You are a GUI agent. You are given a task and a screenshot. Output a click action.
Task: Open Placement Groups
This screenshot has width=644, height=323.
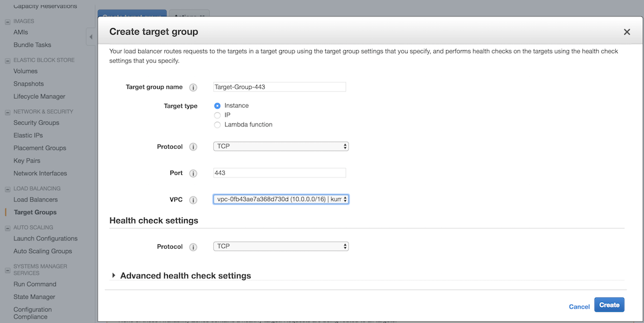40,148
